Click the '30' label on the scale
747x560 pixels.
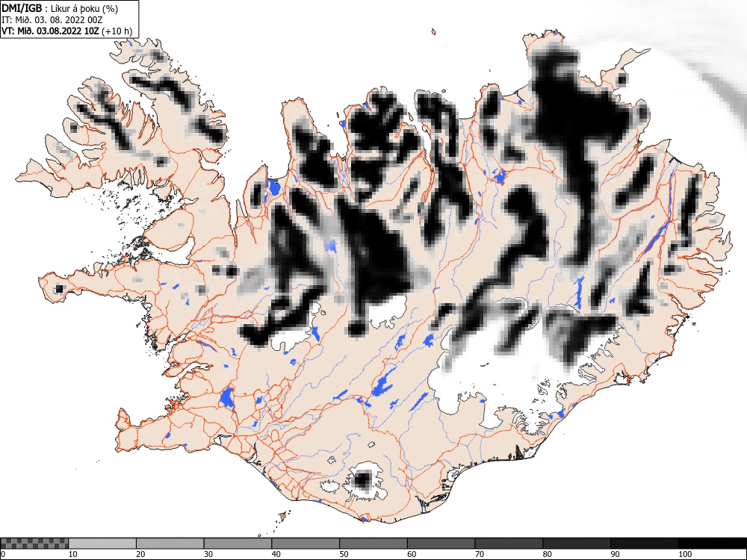pos(208,554)
